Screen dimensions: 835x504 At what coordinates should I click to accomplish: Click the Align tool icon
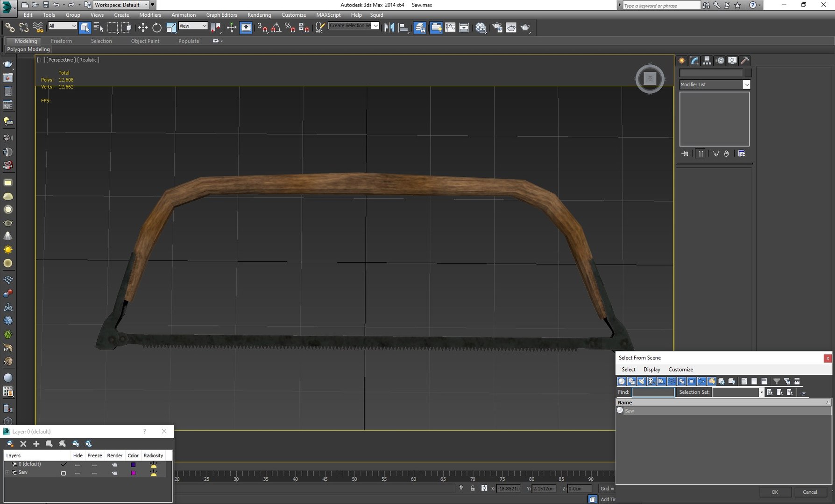[x=403, y=28]
